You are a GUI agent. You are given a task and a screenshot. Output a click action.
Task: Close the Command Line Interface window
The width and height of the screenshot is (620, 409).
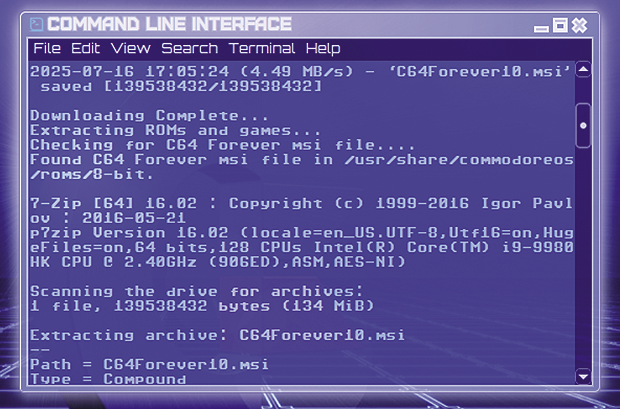point(579,25)
